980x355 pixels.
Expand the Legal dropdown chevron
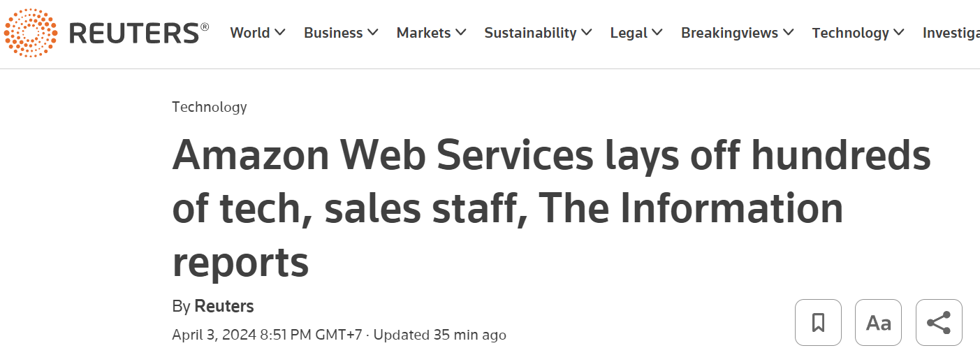coord(657,33)
